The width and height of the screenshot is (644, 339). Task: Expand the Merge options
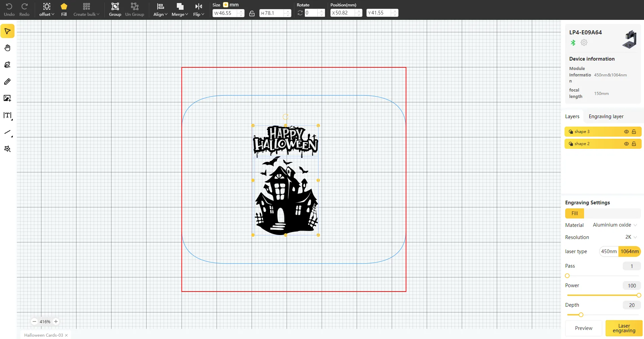[x=180, y=9]
